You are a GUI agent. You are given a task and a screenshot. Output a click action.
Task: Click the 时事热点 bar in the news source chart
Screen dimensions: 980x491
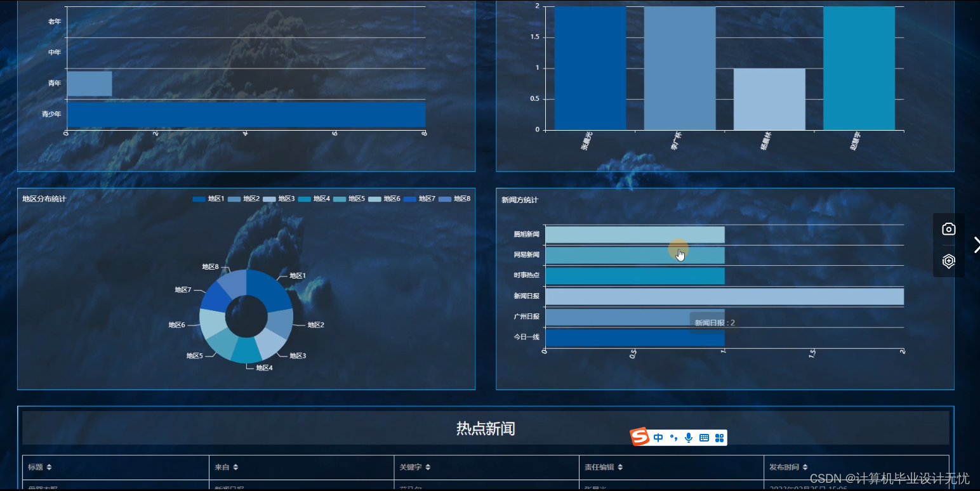click(635, 276)
